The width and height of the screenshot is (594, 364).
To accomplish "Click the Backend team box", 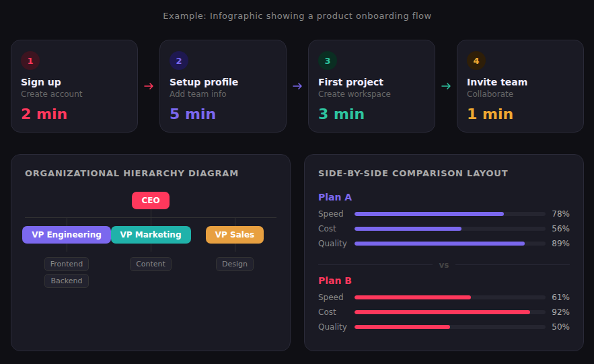I will point(67,281).
